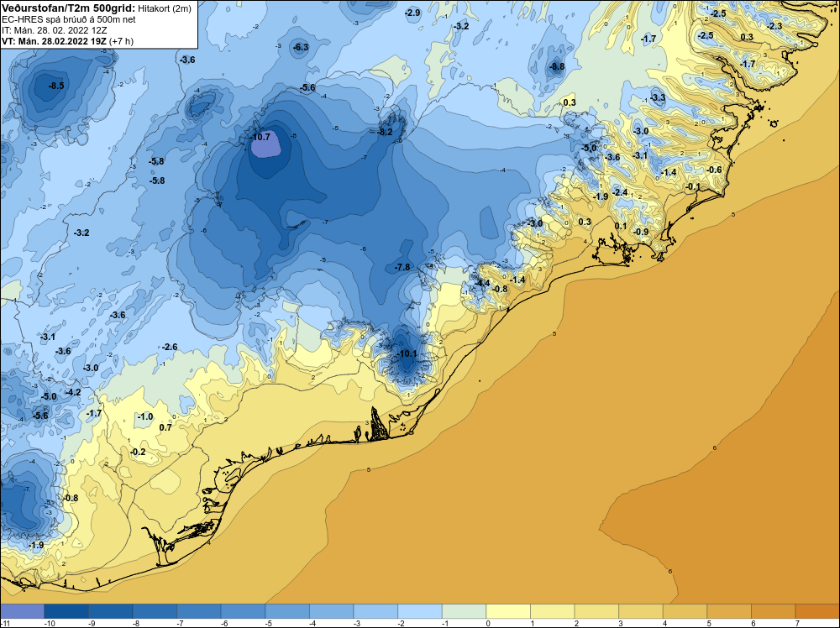Click the -8.5 temperature value on the map

coord(56,86)
